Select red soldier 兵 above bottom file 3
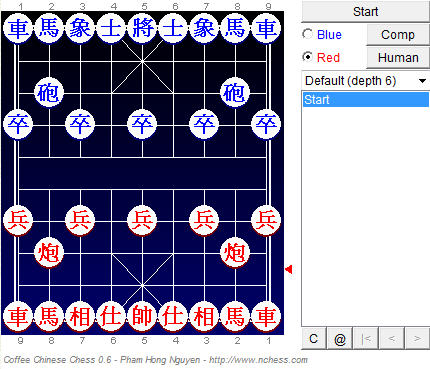 pos(204,220)
